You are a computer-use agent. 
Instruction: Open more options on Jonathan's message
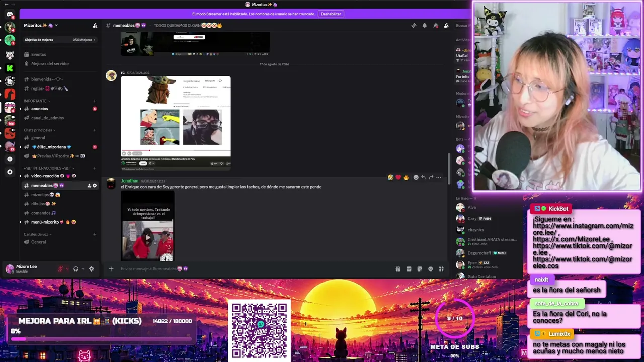pyautogui.click(x=439, y=177)
